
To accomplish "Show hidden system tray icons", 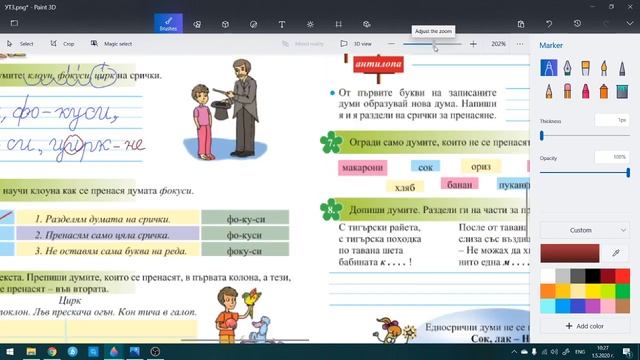I will 514,351.
